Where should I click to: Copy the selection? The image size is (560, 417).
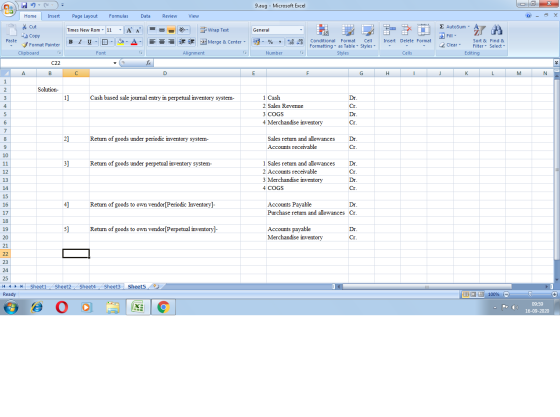31,36
